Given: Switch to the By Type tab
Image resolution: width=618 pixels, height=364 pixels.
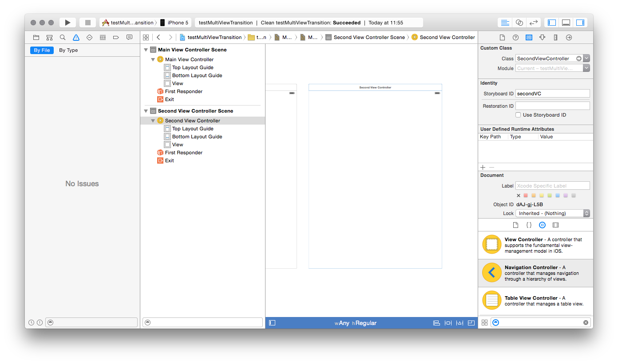Looking at the screenshot, I should click(68, 50).
